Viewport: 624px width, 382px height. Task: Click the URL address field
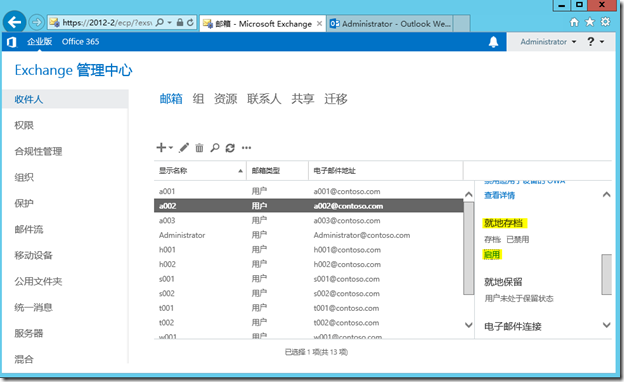(107, 23)
